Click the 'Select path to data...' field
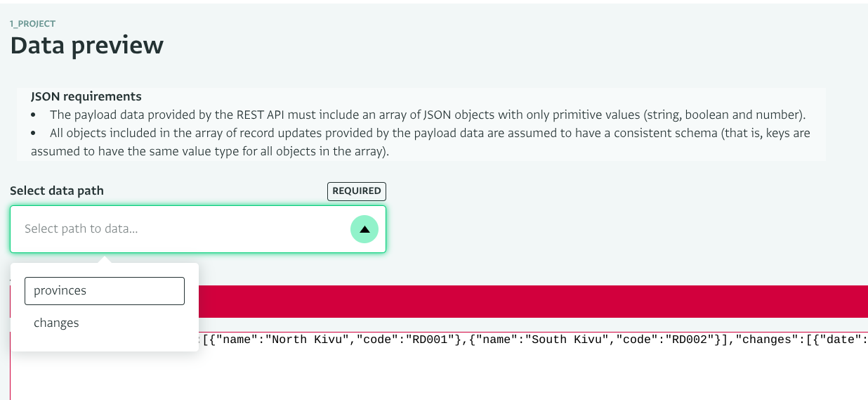Viewport: 868px width, 400px height. pyautogui.click(x=198, y=229)
